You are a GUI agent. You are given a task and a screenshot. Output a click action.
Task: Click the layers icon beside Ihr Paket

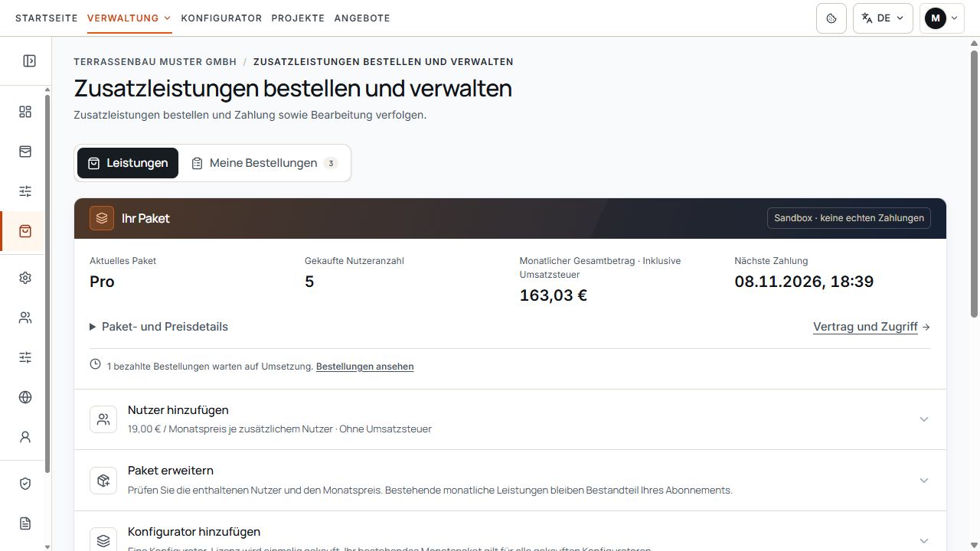pos(102,218)
